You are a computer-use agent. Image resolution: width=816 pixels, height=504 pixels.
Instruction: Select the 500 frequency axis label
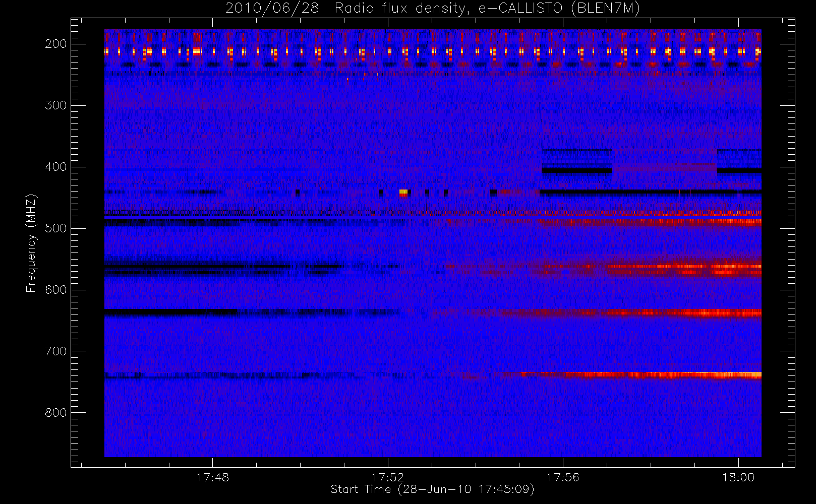(55, 228)
